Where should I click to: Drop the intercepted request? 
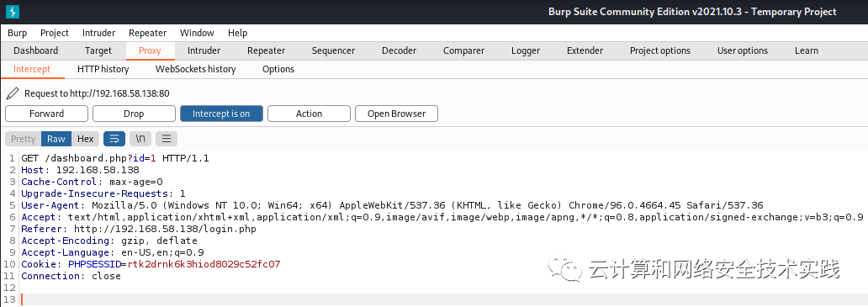134,114
